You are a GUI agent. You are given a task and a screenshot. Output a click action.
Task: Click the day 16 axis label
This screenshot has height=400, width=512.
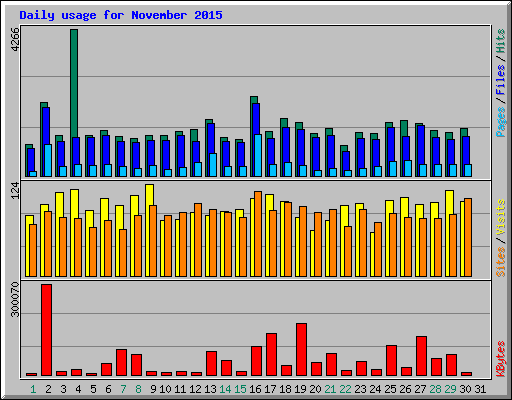coord(255,389)
